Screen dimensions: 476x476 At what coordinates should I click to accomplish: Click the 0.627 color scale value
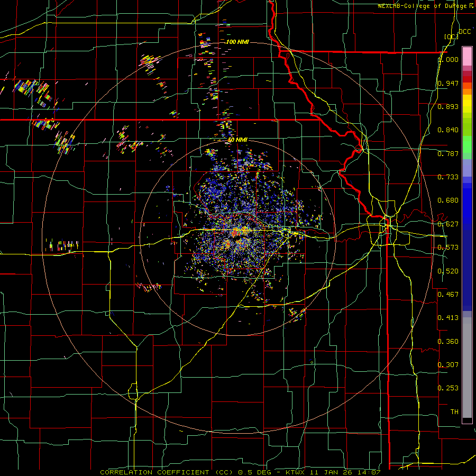tap(448, 224)
